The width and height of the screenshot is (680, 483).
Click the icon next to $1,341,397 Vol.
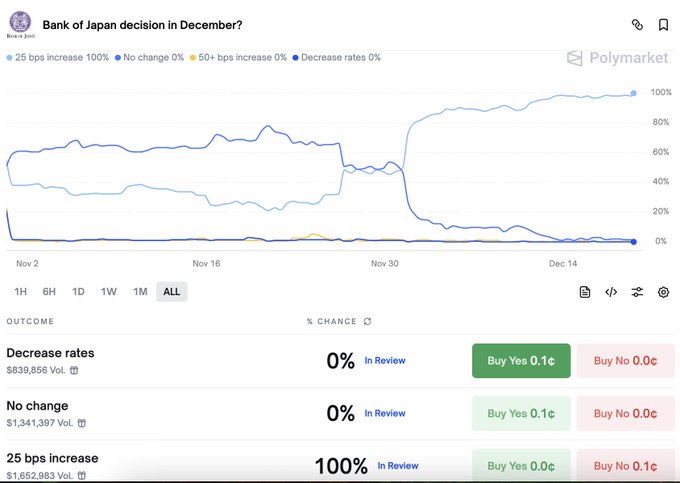tap(82, 423)
